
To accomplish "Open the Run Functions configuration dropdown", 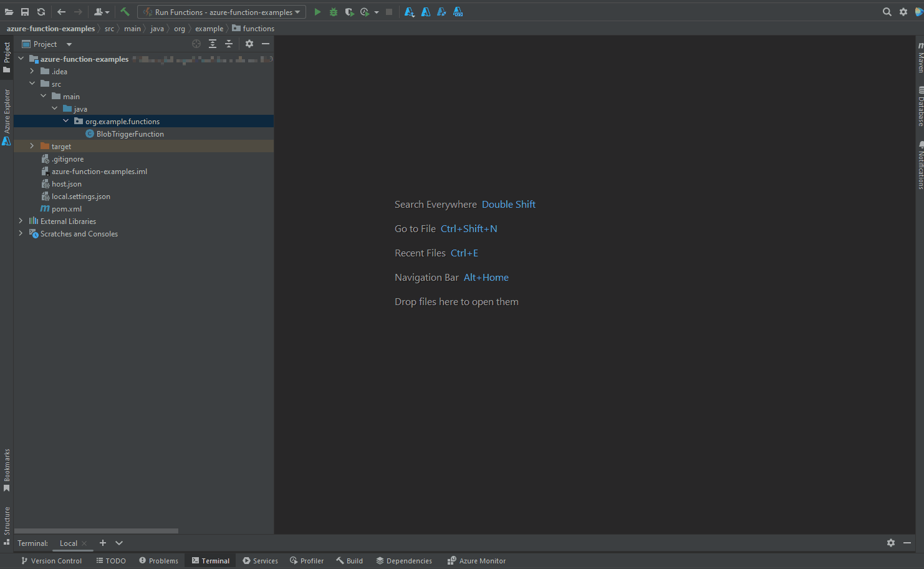I will pos(221,12).
